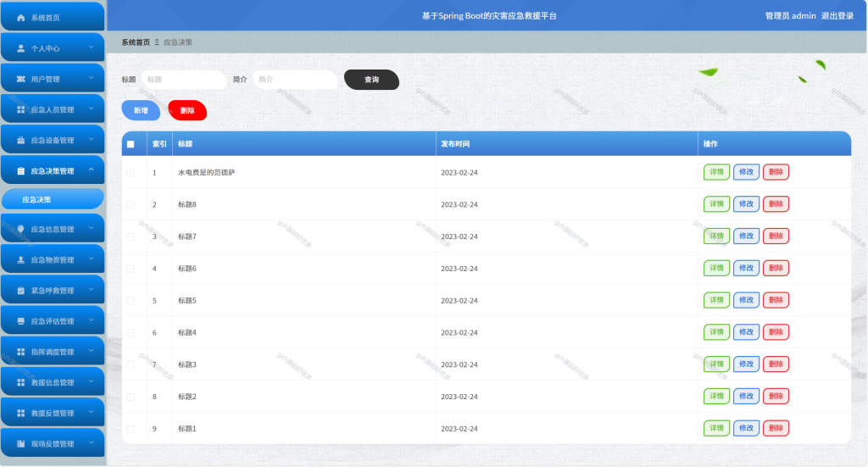Viewport: 868px width, 467px height.
Task: Click 删除 for row 标题7
Action: click(776, 236)
